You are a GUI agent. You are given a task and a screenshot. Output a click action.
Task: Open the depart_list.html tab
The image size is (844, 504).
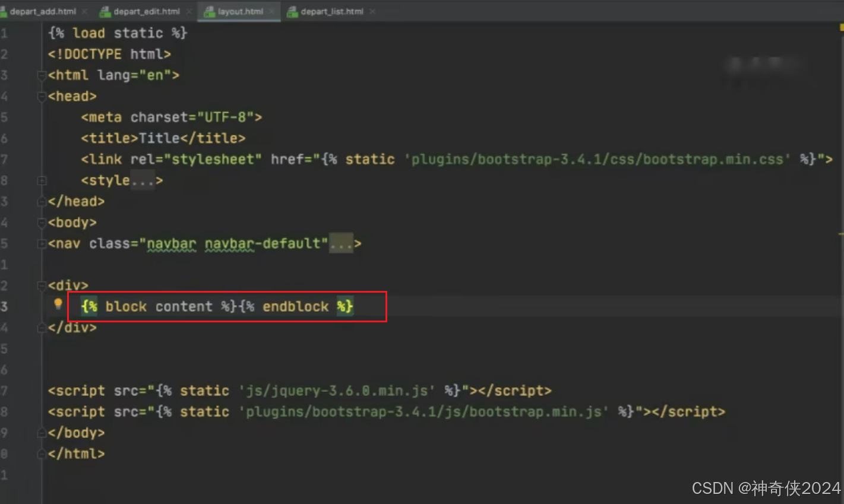[331, 11]
